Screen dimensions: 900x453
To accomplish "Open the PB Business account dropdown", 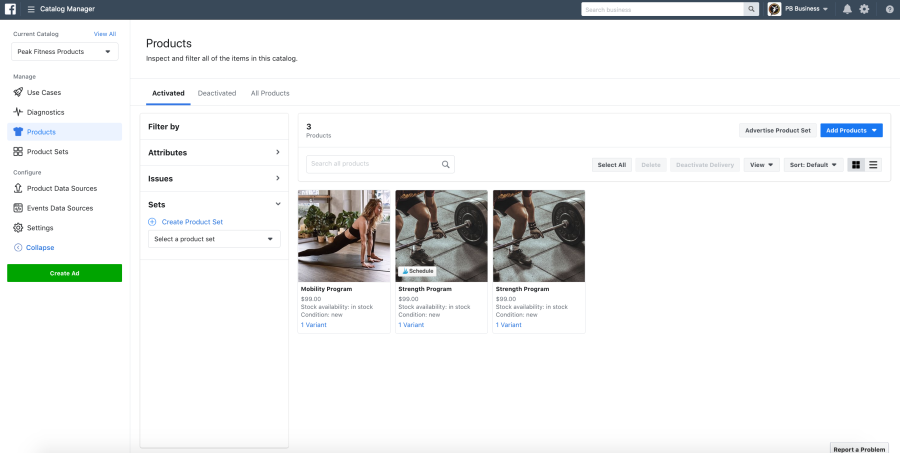I will tap(806, 9).
